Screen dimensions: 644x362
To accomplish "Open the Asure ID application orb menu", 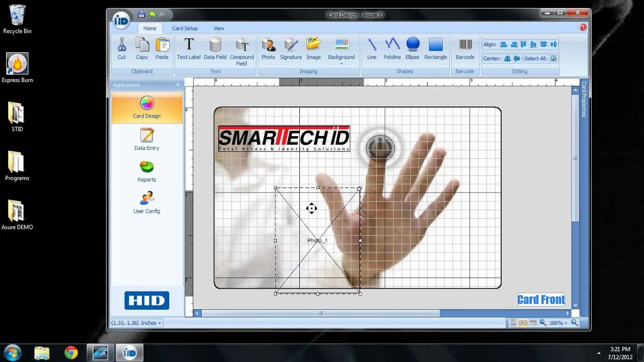I will click(121, 20).
